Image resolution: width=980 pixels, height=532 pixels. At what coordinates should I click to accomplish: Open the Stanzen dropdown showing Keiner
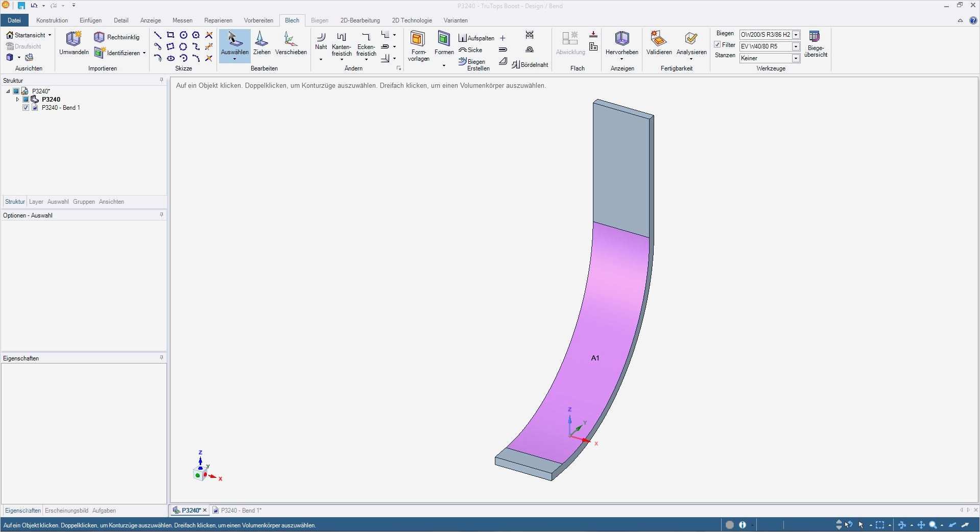[x=796, y=58]
